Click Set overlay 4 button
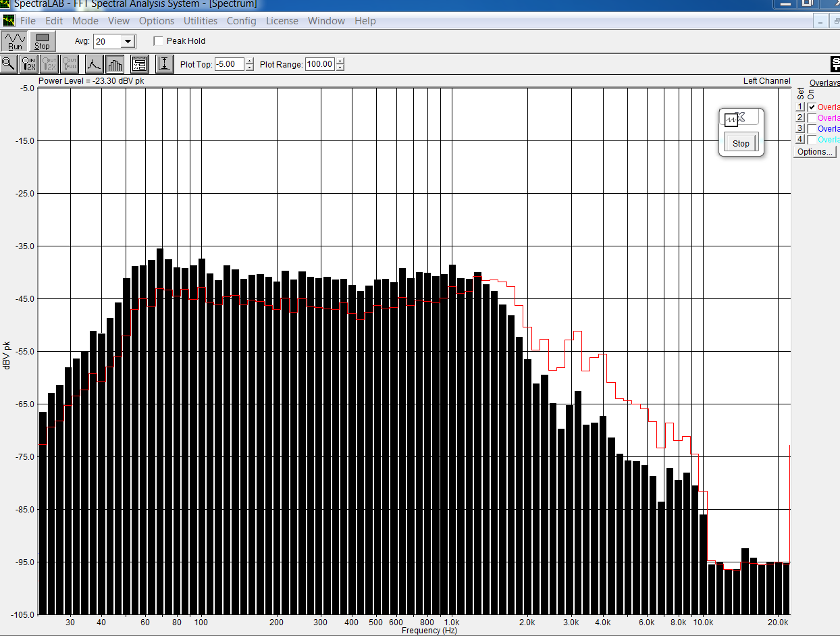This screenshot has height=636, width=840. click(x=800, y=140)
